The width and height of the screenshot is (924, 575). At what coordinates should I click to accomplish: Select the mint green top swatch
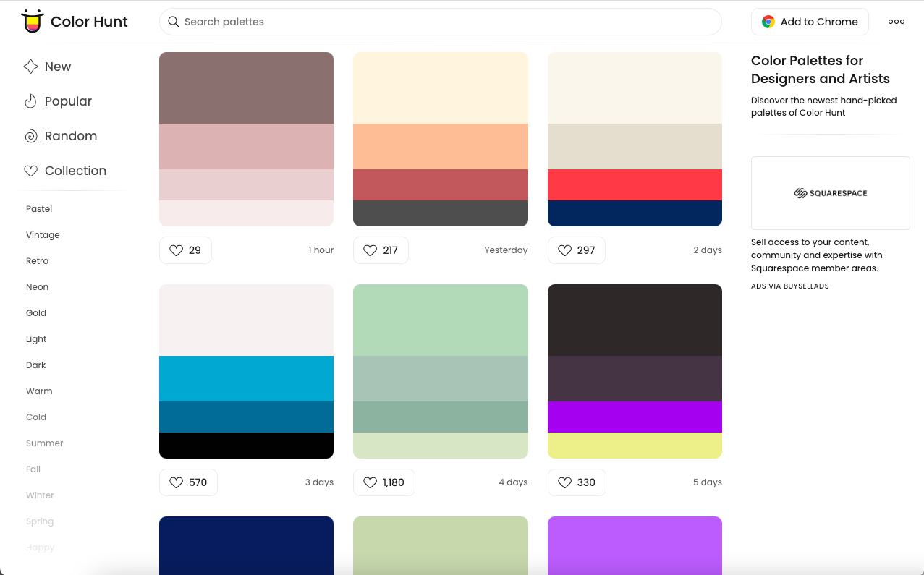point(441,320)
